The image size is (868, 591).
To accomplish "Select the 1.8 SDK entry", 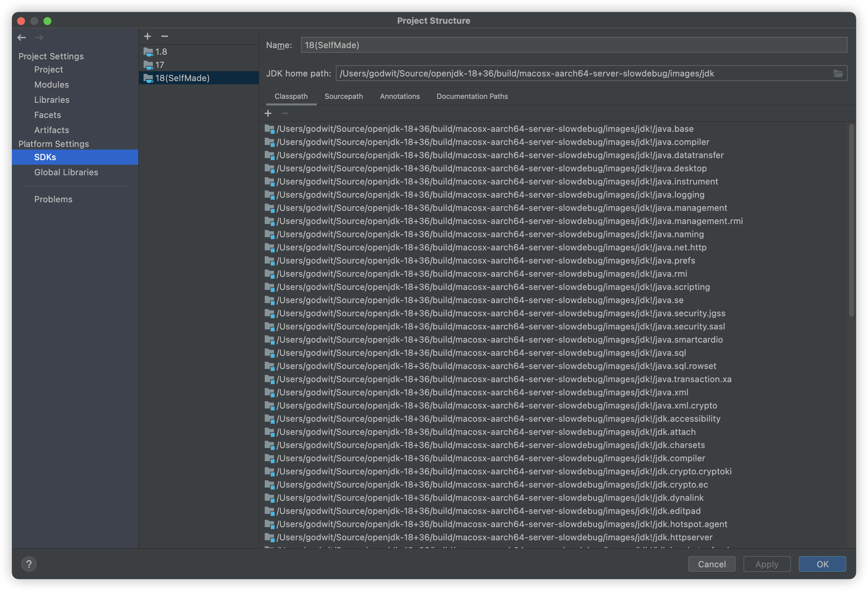I will [161, 51].
